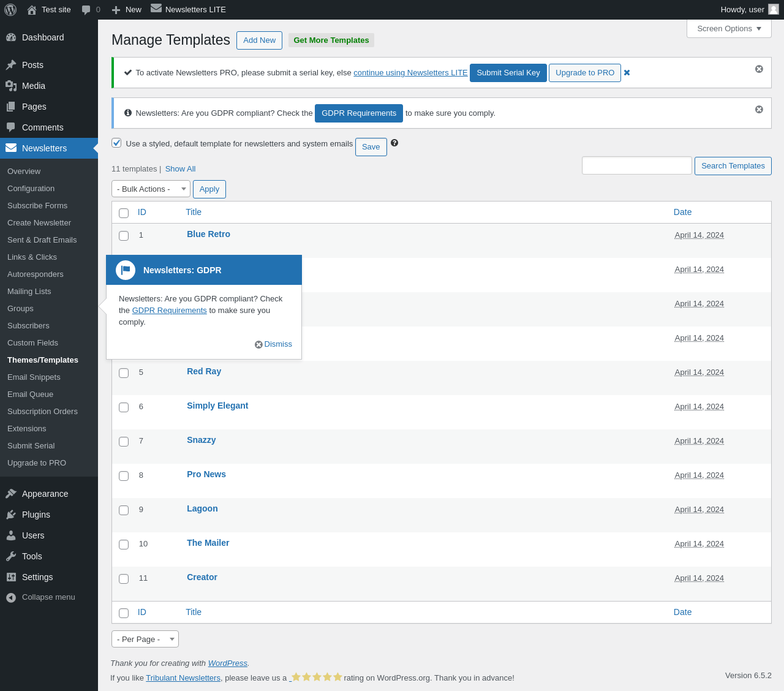Click the search templates text field

[636, 165]
